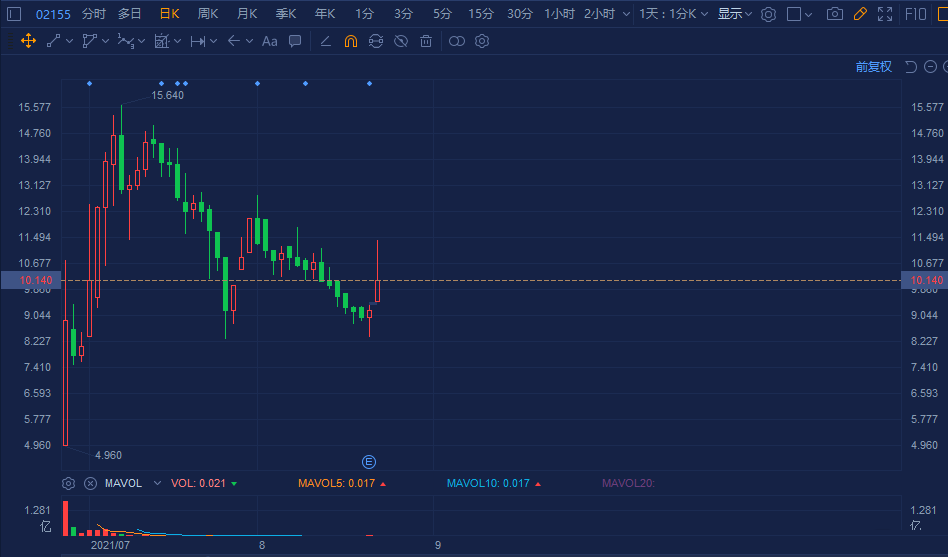Select the move/crosshair cursor tool
The image size is (948, 557).
point(28,41)
